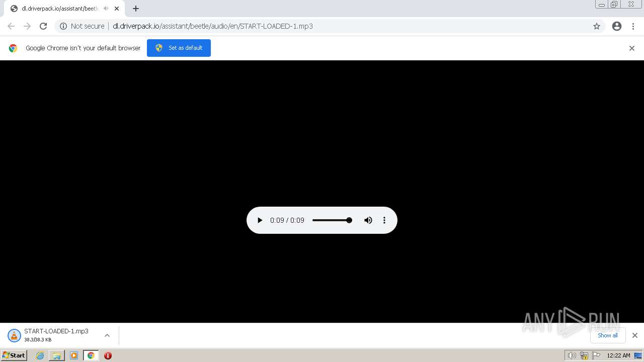Go back to previous page
644x362 pixels.
[x=11, y=26]
